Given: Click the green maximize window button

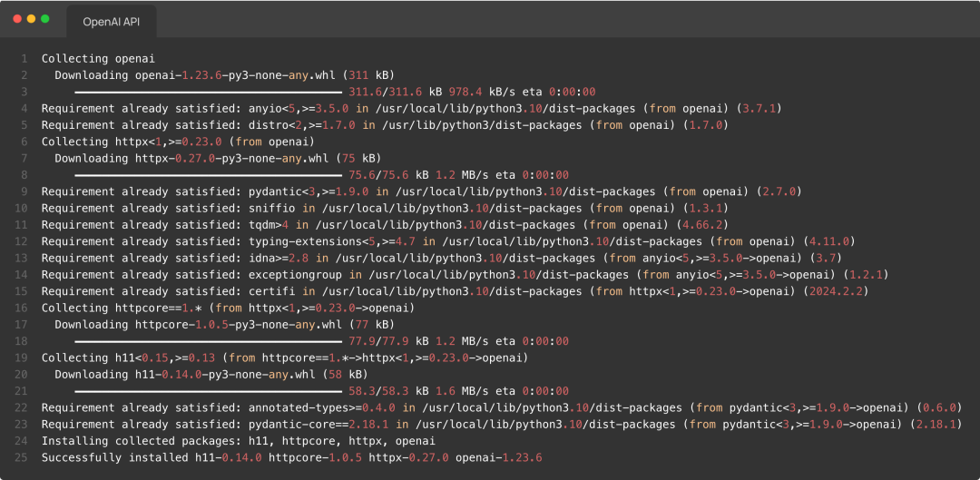Looking at the screenshot, I should (45, 19).
